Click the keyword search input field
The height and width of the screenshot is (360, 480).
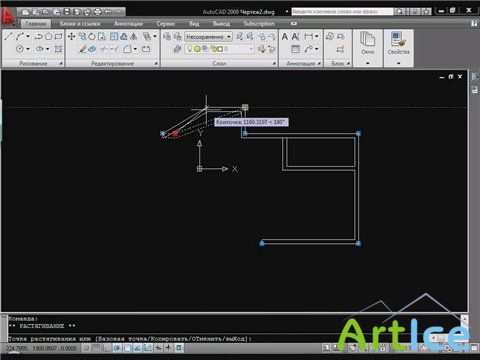(x=342, y=12)
